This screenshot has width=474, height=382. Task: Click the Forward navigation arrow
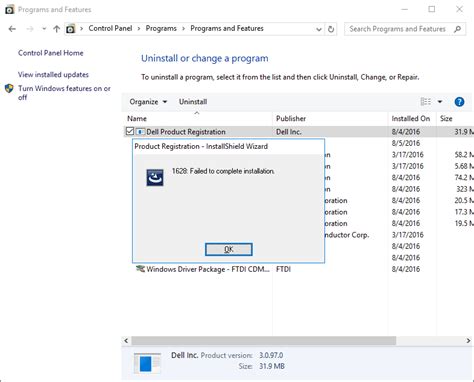pyautogui.click(x=30, y=29)
